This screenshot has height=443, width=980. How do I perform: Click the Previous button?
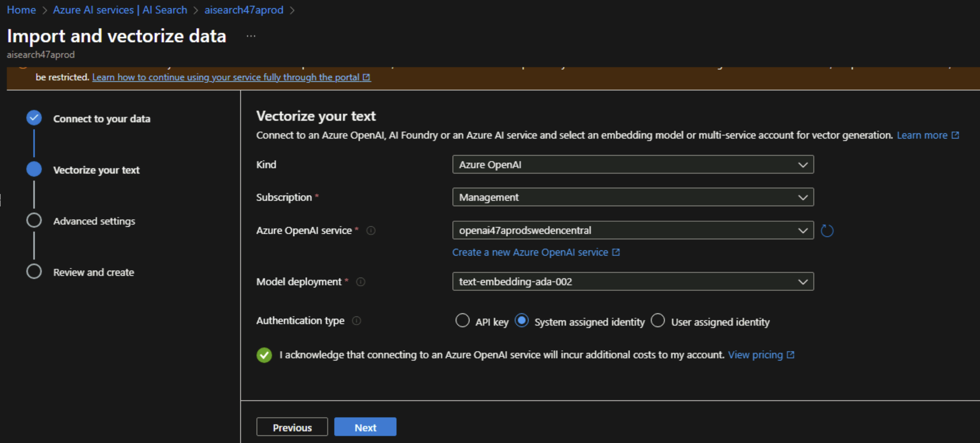click(292, 427)
